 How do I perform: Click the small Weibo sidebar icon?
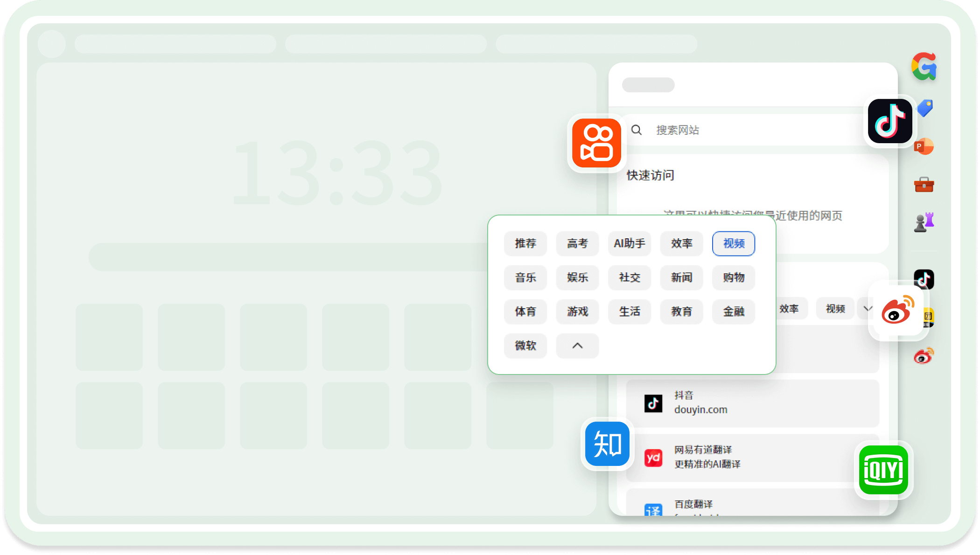coord(924,356)
